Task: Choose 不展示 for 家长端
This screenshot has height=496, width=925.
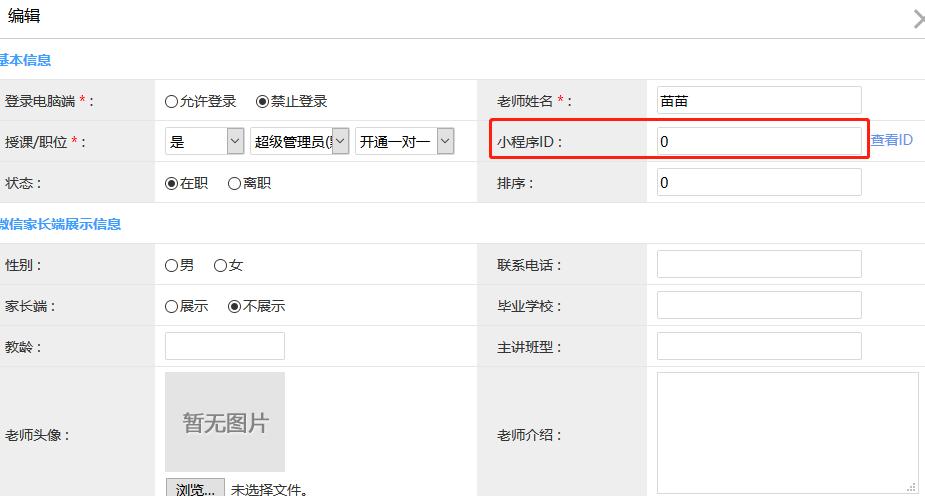Action: click(x=235, y=306)
